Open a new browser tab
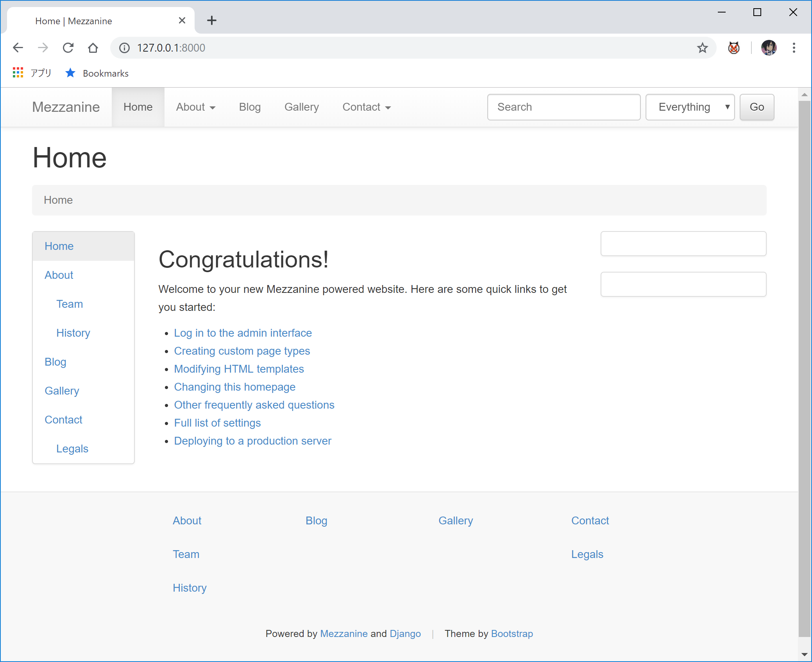Viewport: 812px width, 662px height. point(211,20)
